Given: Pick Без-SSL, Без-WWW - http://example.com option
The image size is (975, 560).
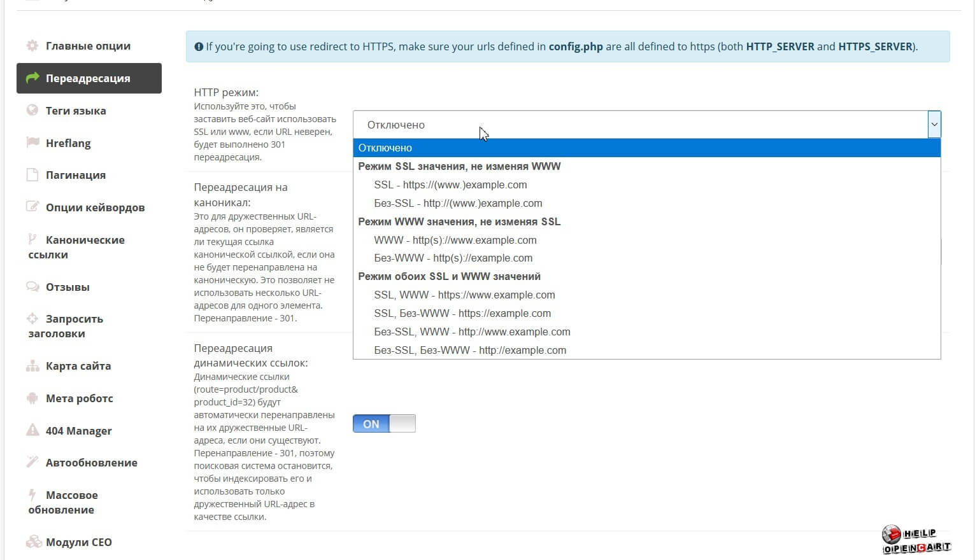Looking at the screenshot, I should tap(470, 350).
